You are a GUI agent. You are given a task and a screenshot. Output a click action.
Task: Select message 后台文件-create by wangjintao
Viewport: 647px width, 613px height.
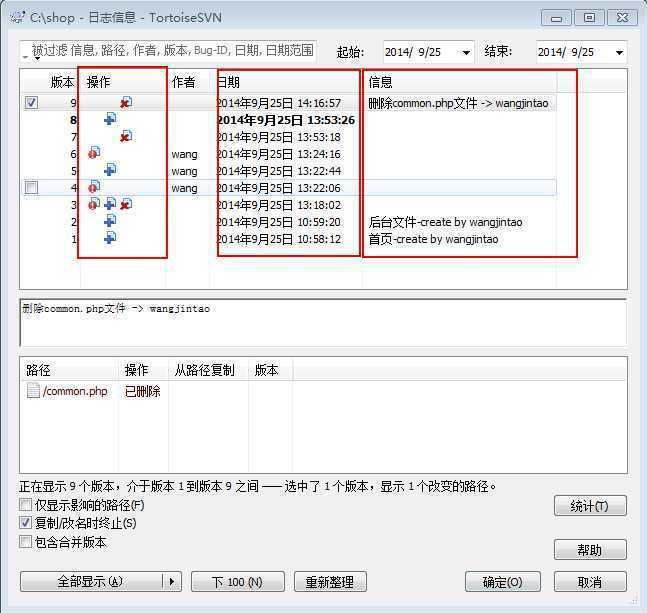click(446, 222)
